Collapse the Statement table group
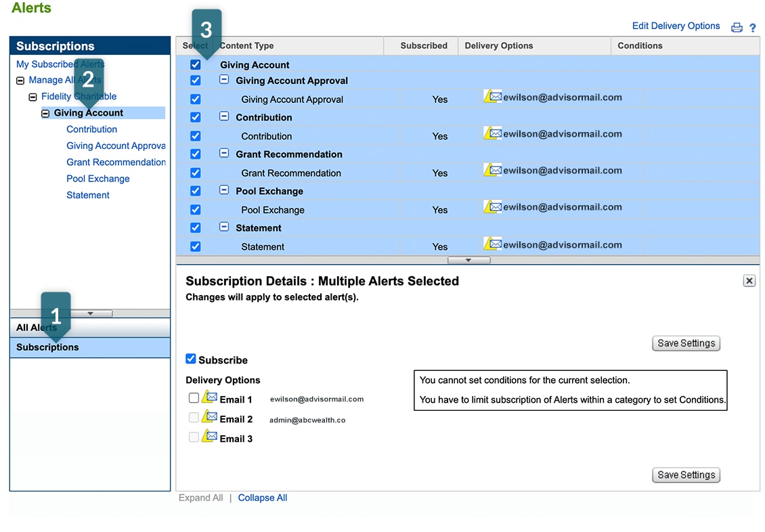This screenshot has height=532, width=765. pyautogui.click(x=224, y=227)
